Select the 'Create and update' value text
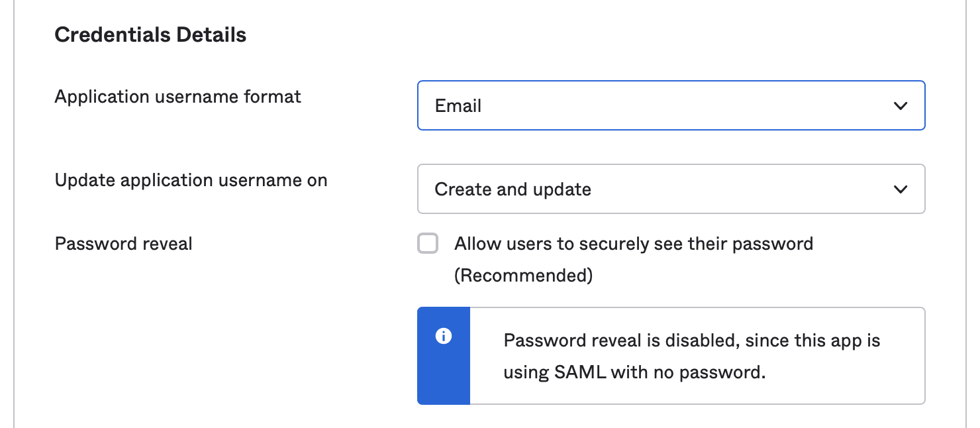Image resolution: width=980 pixels, height=428 pixels. (x=513, y=189)
